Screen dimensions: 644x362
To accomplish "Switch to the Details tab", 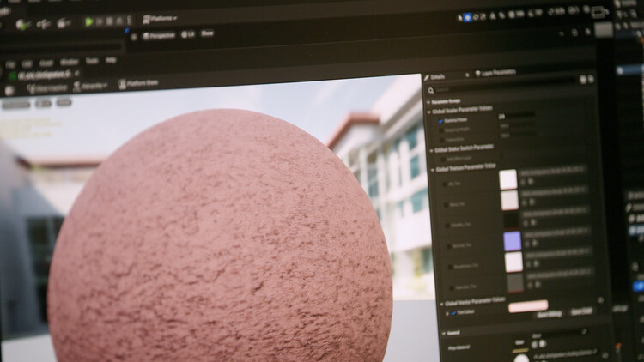I will coord(435,76).
